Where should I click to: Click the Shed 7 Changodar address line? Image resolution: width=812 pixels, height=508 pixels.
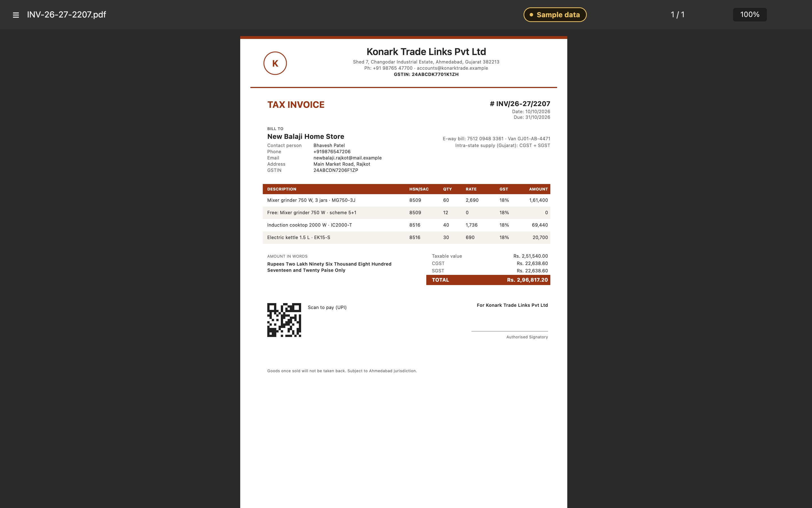click(x=426, y=62)
